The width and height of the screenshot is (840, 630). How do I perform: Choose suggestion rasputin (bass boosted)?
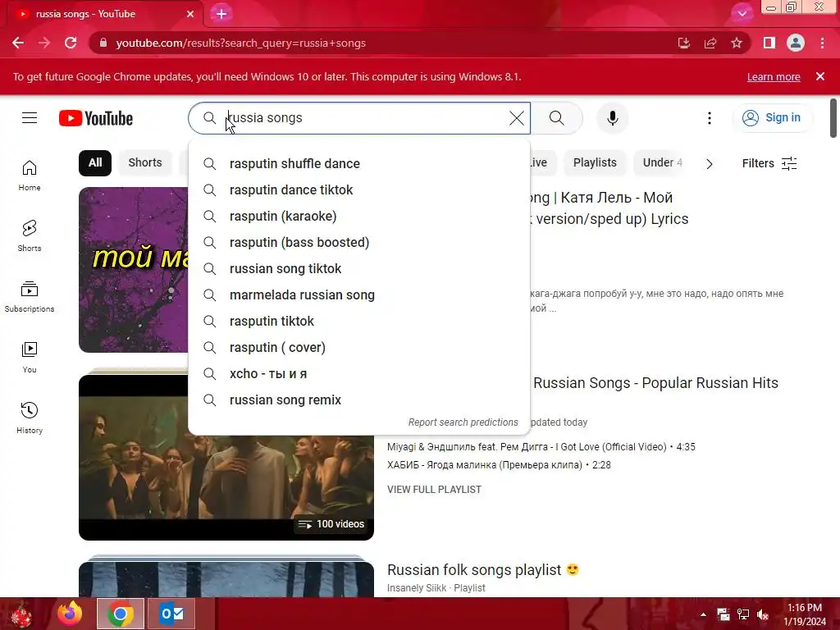point(359,242)
